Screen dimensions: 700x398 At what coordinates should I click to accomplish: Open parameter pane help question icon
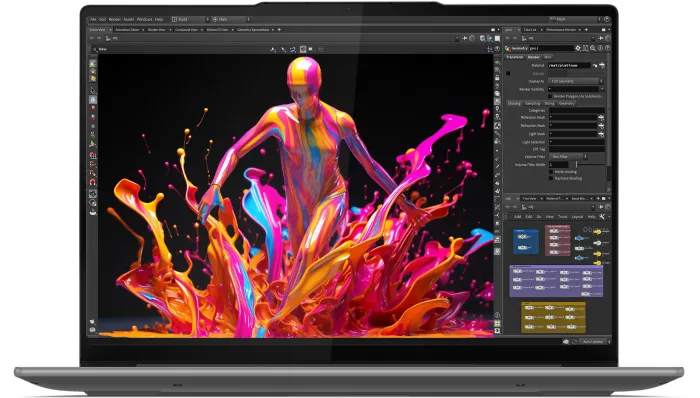(x=608, y=48)
